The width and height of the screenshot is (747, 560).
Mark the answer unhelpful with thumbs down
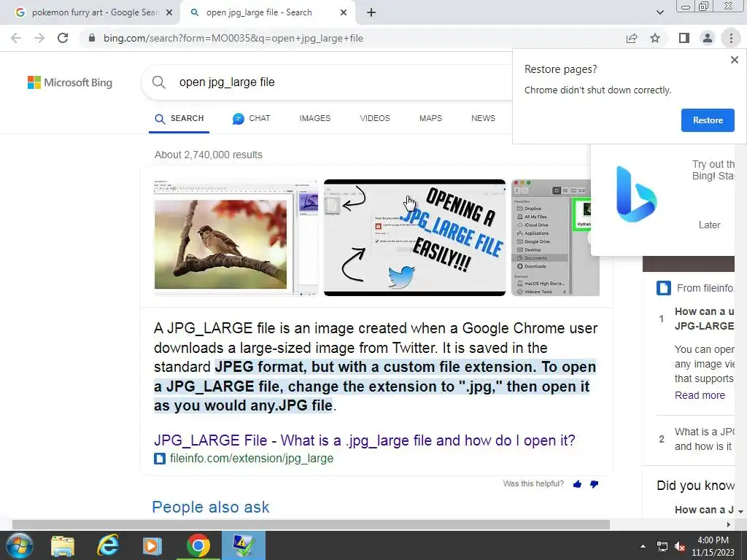point(594,484)
